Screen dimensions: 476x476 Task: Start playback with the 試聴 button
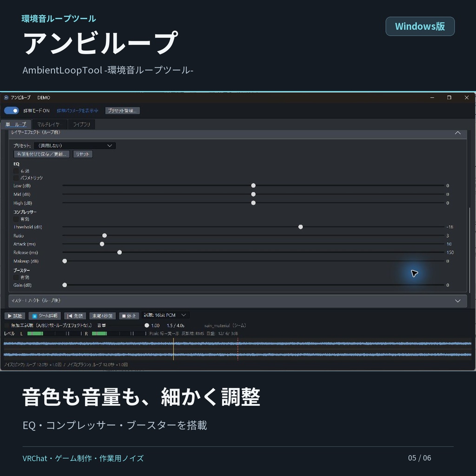click(x=15, y=316)
